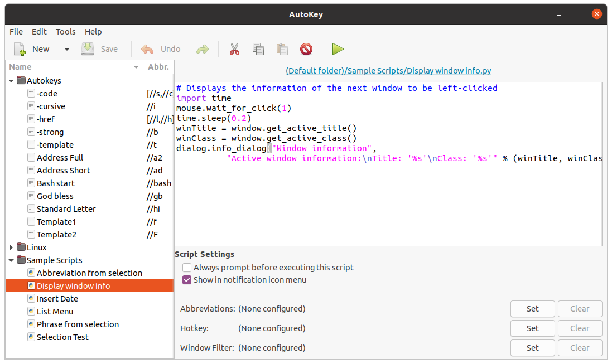Select the Insert Date script

pos(64,298)
